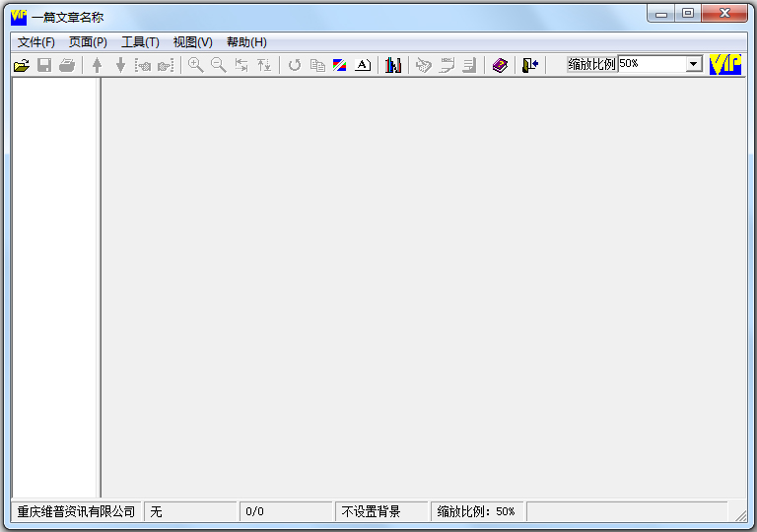
Task: Click the copy pages icon
Action: tap(317, 65)
